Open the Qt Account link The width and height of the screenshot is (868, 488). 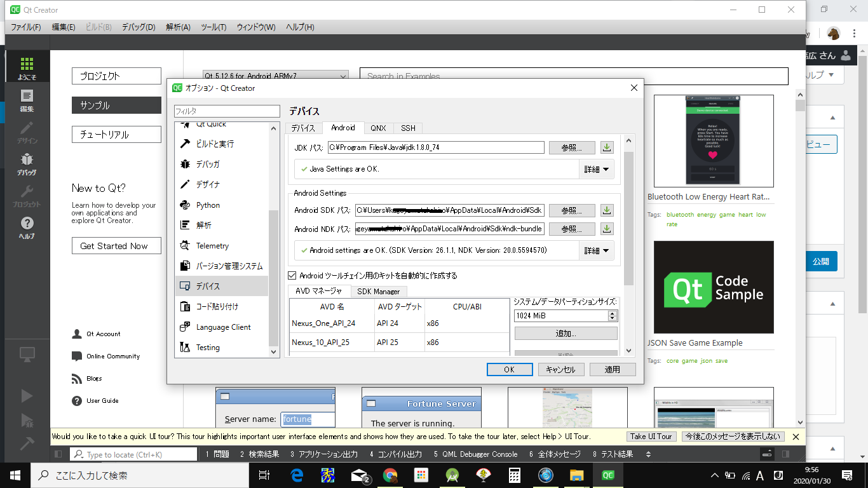[x=103, y=334]
